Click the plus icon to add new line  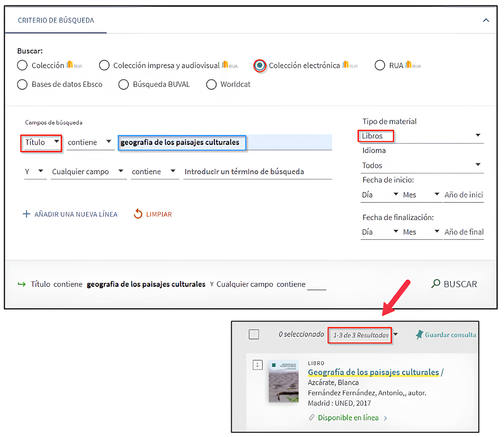pos(26,214)
